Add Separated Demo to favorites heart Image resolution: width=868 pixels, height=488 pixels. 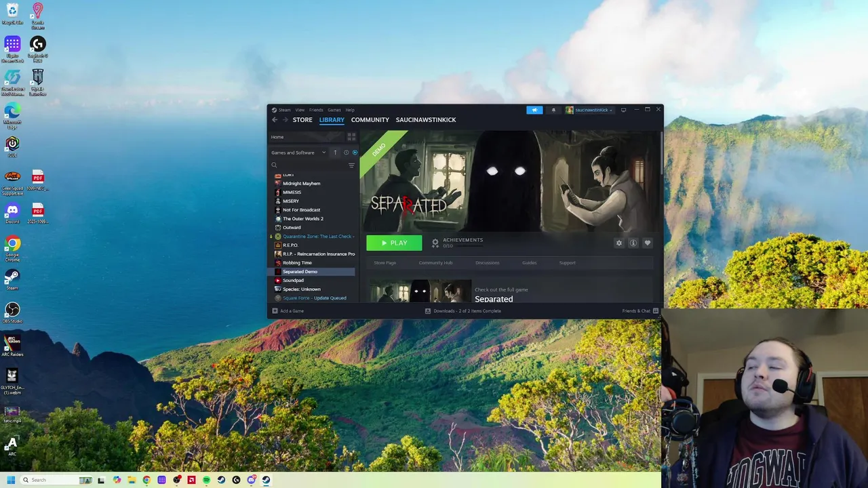click(648, 243)
